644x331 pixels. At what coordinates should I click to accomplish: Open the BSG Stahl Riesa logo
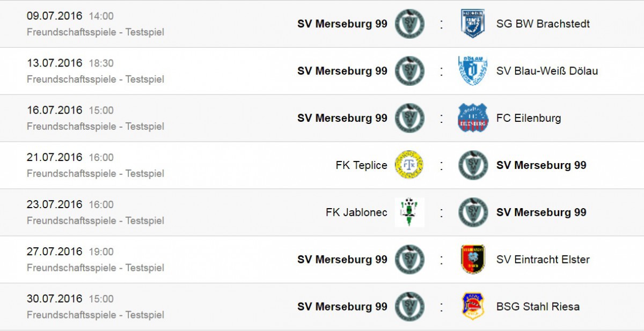coord(473,306)
